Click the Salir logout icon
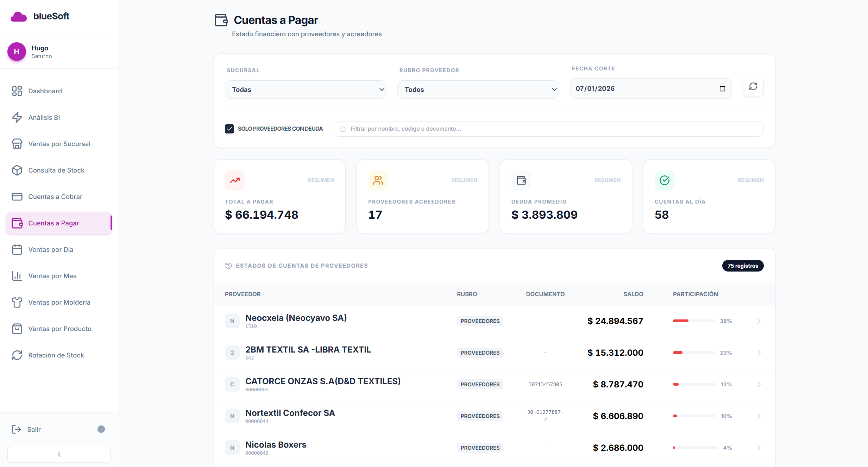Viewport: 868px width, 467px height. pos(16,429)
